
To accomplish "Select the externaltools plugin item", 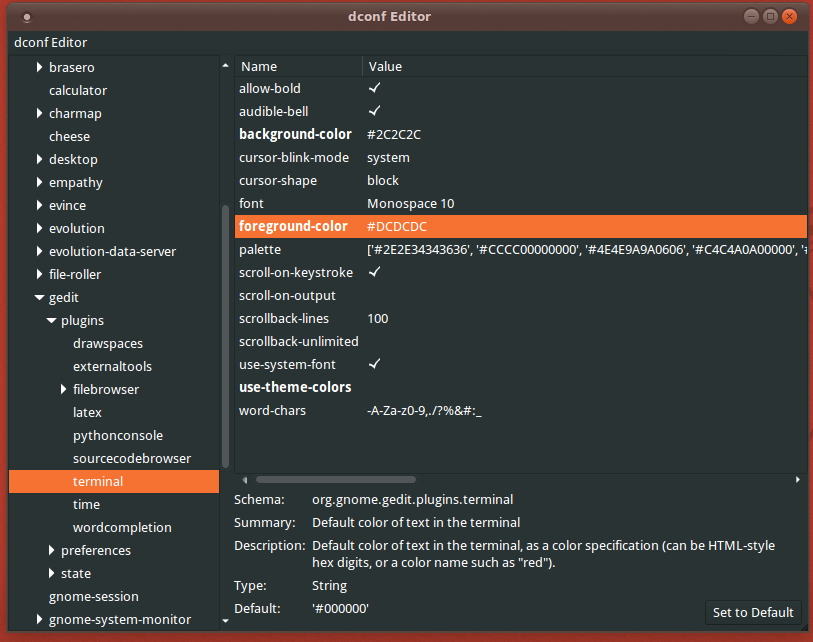I will click(x=113, y=366).
